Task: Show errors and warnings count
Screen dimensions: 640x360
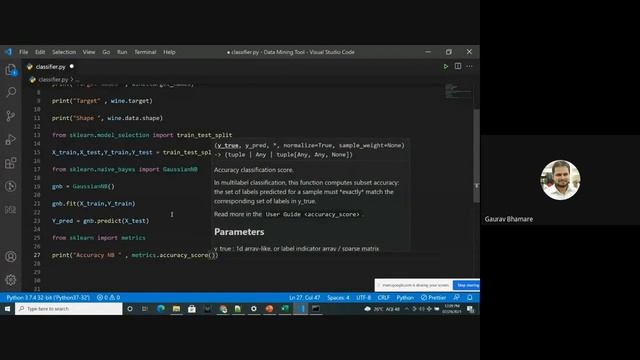Action: coord(109,298)
